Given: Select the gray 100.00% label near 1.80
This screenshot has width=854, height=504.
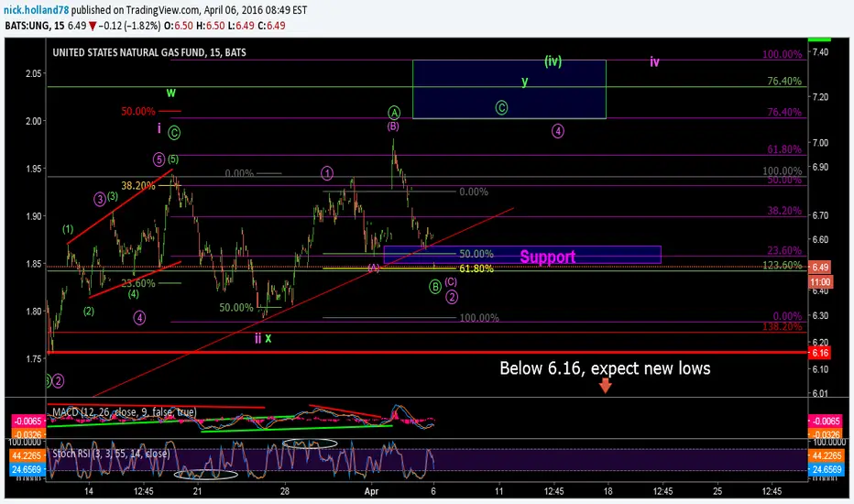Looking at the screenshot, I should [x=479, y=318].
